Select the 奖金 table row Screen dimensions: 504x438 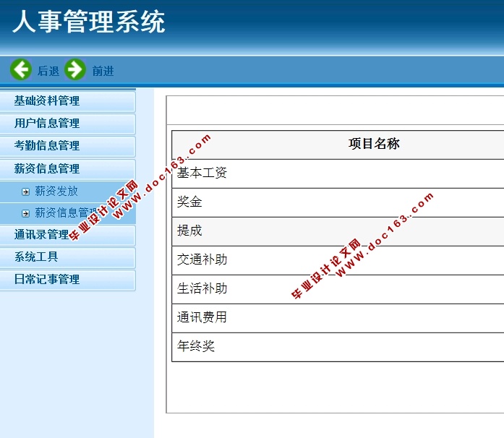338,202
